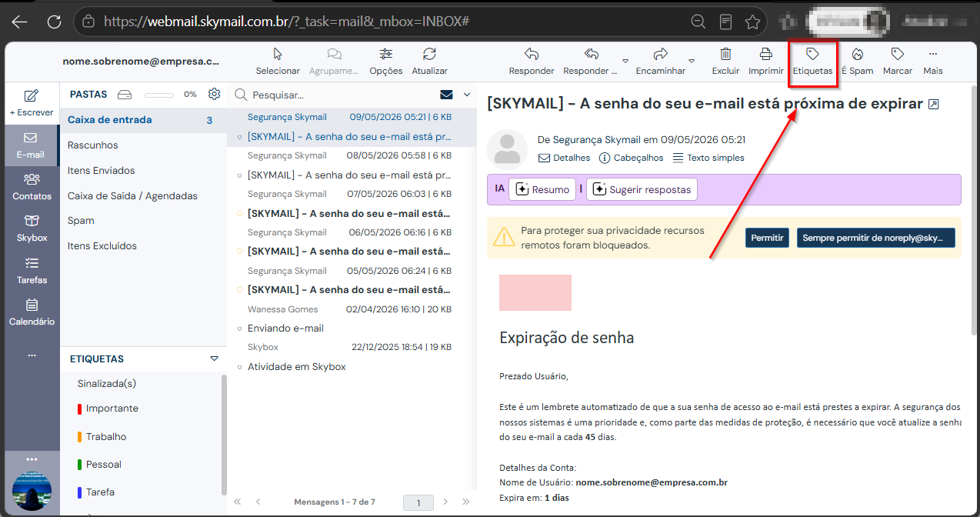Open the Rascunhos folder
The height and width of the screenshot is (517, 980).
(142, 145)
